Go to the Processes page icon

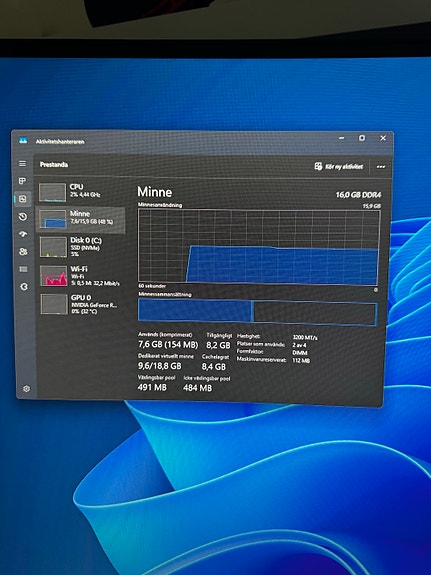(22, 181)
